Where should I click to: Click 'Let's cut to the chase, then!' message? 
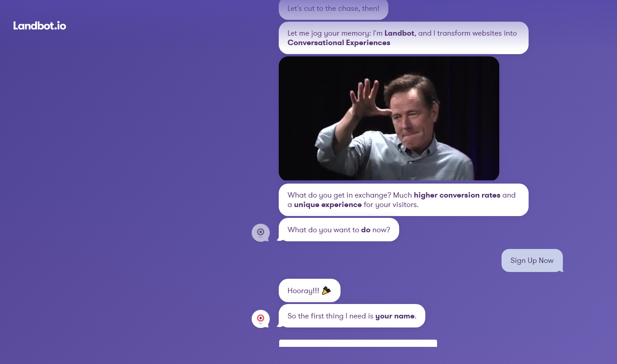(x=333, y=9)
